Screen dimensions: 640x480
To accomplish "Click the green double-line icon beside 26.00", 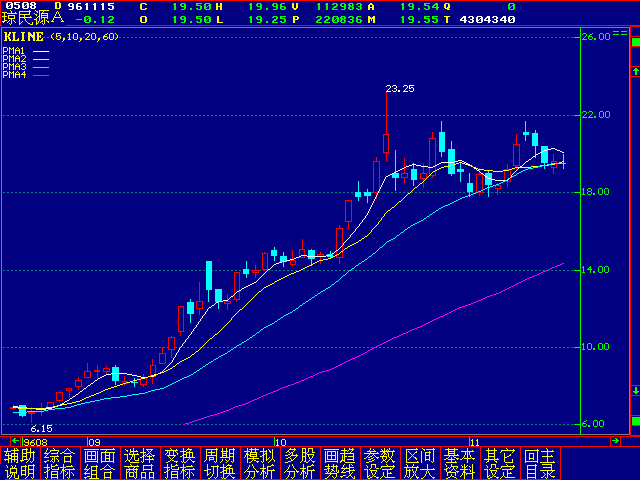I will tap(620, 33).
